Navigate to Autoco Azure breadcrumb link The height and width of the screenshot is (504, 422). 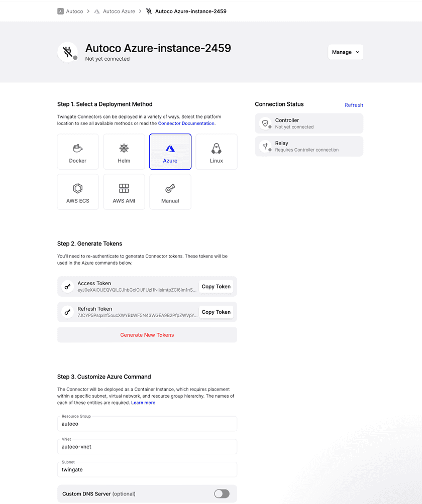pyautogui.click(x=119, y=11)
